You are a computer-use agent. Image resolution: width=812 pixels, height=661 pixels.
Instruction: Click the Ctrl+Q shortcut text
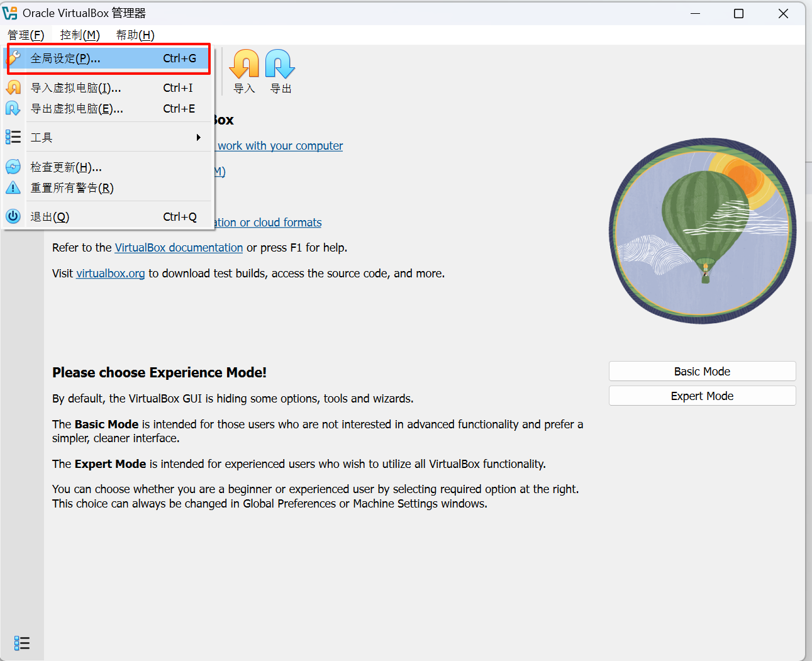180,216
